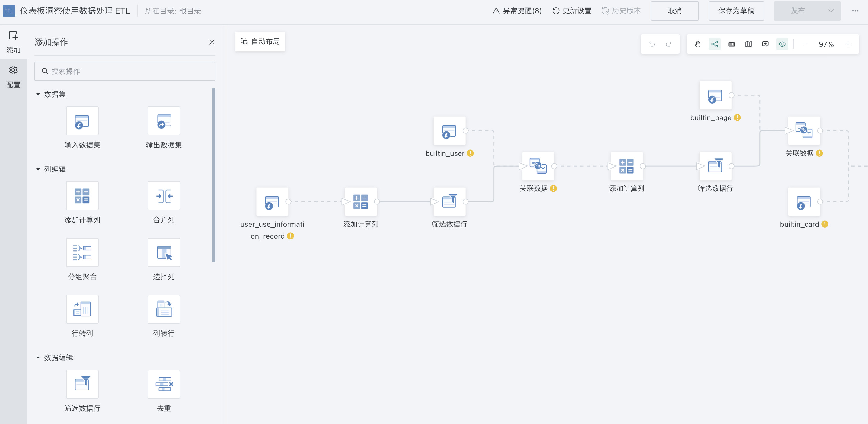The height and width of the screenshot is (424, 868).
Task: Select the hand pan tool in toolbar
Action: tap(697, 44)
